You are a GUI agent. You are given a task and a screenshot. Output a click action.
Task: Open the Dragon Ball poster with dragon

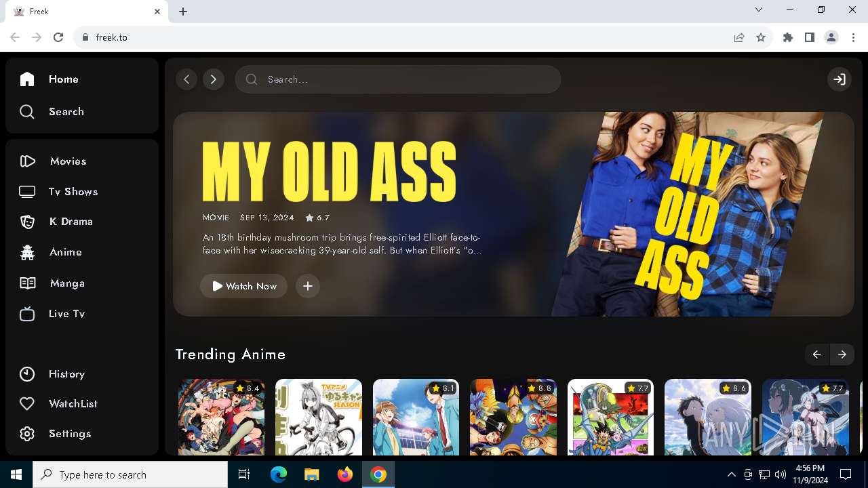(611, 417)
